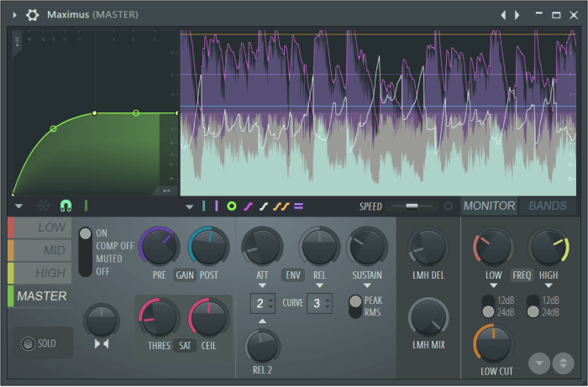This screenshot has height=387, width=588.
Task: Click the COMP OFF state label
Action: pos(115,246)
